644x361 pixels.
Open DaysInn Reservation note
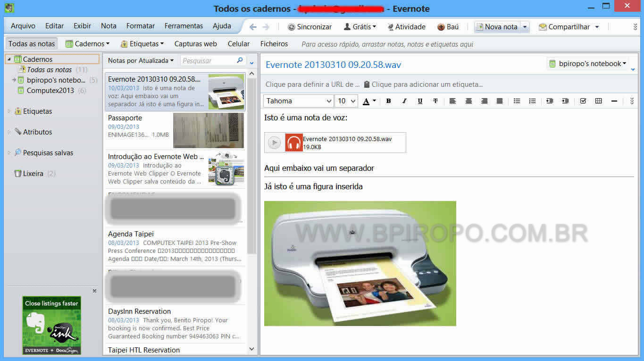click(175, 324)
